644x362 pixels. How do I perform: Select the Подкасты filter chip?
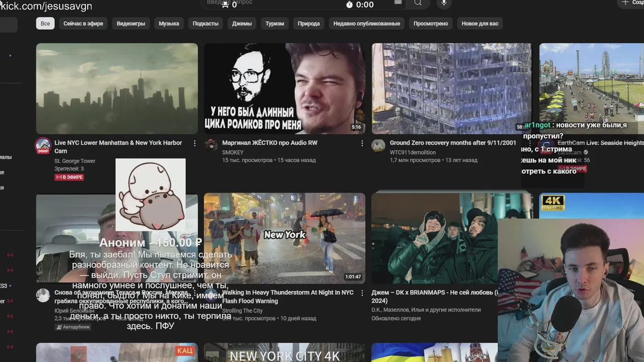click(x=206, y=24)
